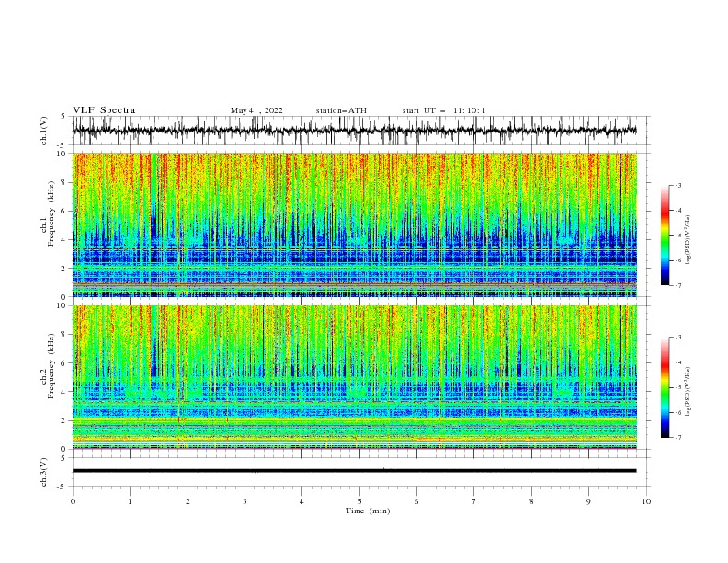The image size is (728, 563).
Task: Click the "8" kHz tick of ch.1 spectrogram
Action: coord(63,182)
